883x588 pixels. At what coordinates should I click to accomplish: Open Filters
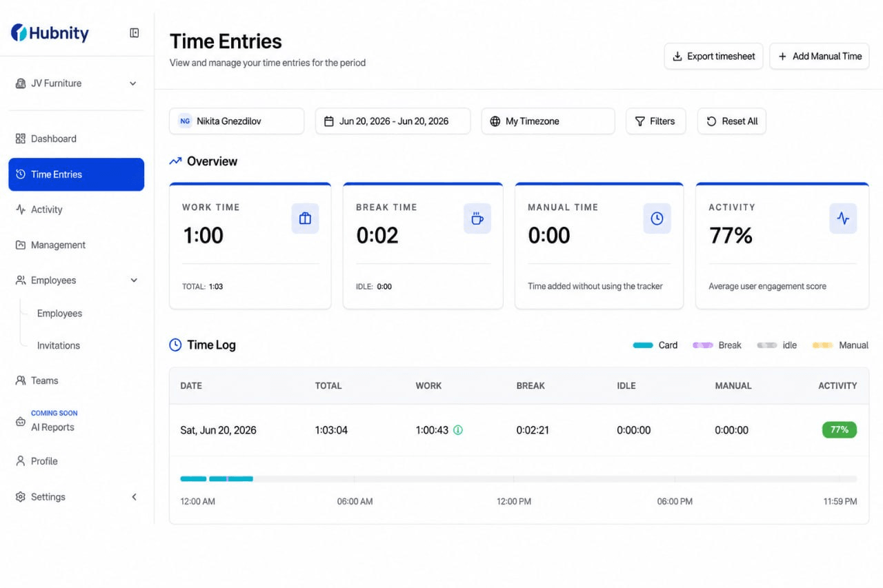point(655,121)
